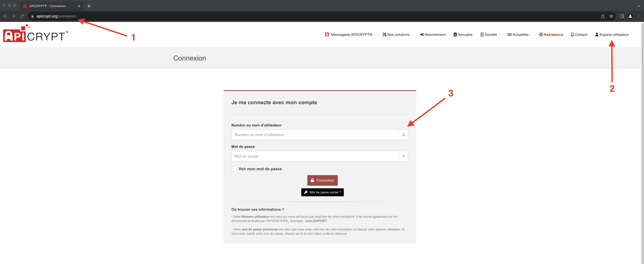Bookmark the page with the star icon
This screenshot has height=264, width=644.
(x=611, y=16)
